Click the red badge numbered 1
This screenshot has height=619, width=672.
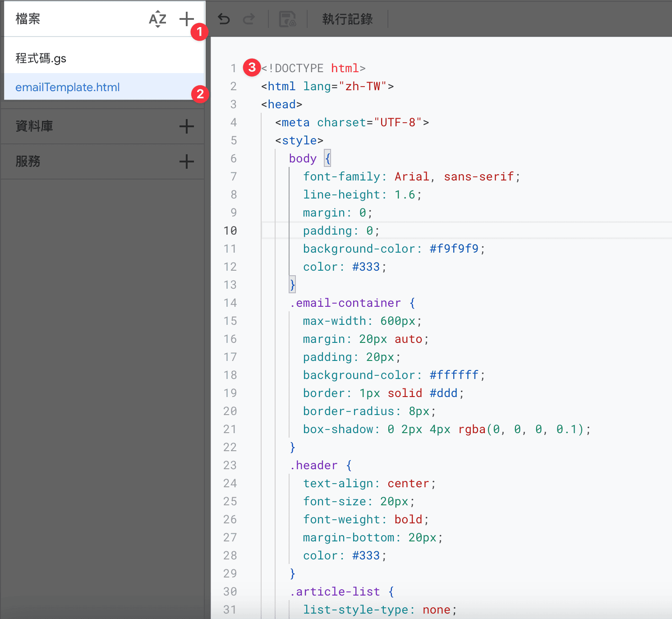pyautogui.click(x=199, y=32)
